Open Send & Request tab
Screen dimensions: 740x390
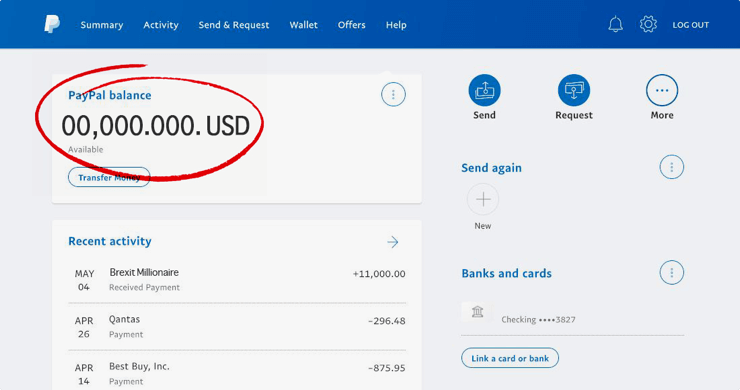click(234, 25)
